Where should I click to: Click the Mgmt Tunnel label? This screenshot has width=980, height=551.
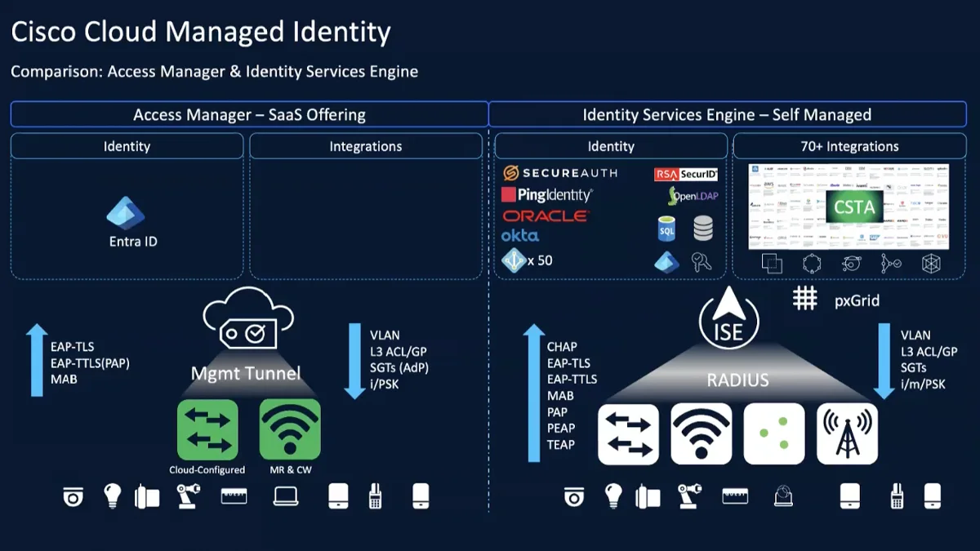[246, 374]
